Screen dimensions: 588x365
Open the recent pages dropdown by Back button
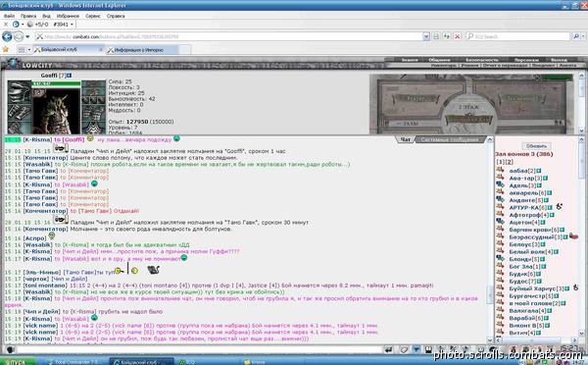(27, 37)
